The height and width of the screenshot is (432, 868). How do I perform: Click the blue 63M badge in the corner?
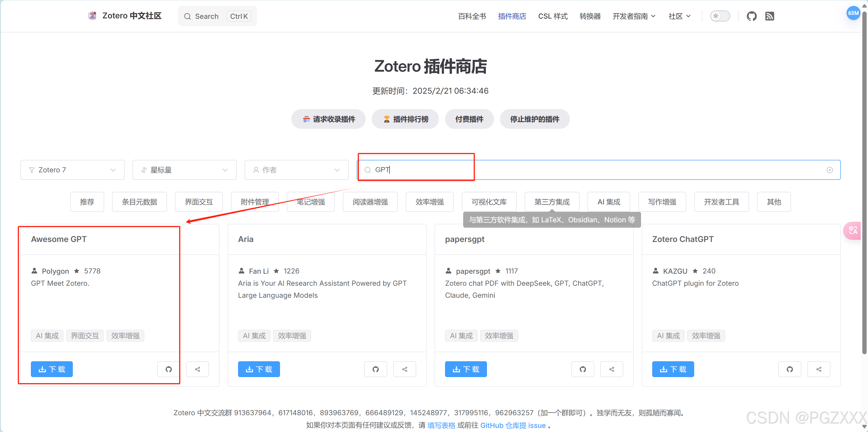tap(853, 13)
